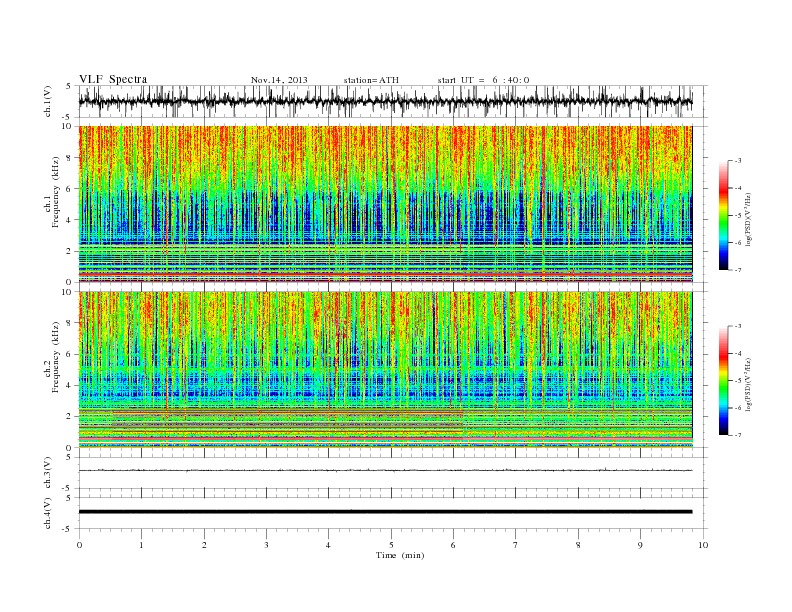Click the color scale bar beside ch.2 spectrogram

coord(723,380)
